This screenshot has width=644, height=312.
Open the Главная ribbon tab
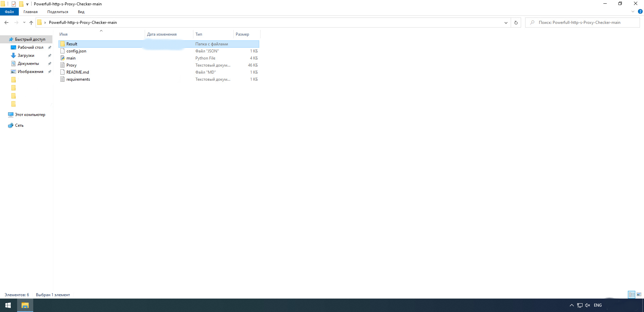pyautogui.click(x=31, y=12)
